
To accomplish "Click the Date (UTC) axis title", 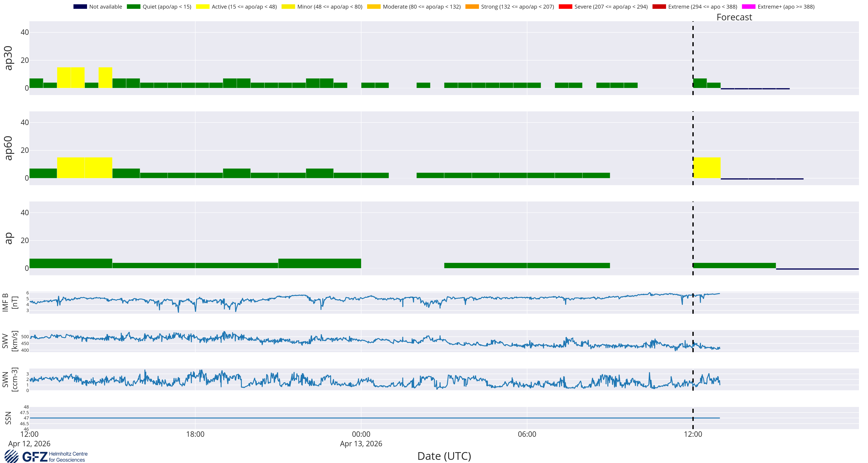I will (x=444, y=456).
